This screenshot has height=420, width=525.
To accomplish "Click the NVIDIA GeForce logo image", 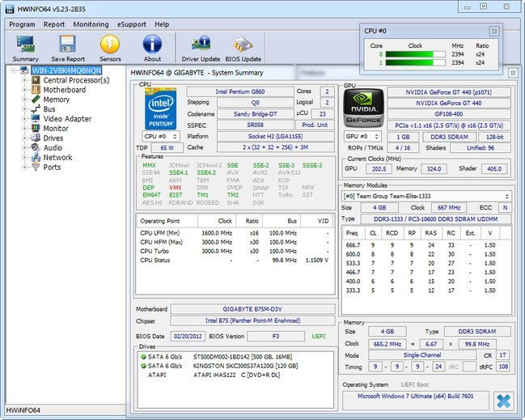I will pyautogui.click(x=364, y=108).
